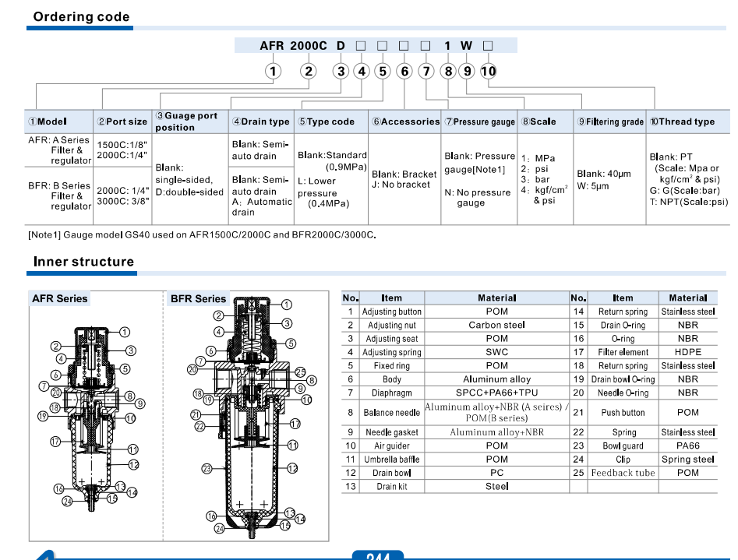
Task: Click the "Clip" item cell
Action: (623, 460)
